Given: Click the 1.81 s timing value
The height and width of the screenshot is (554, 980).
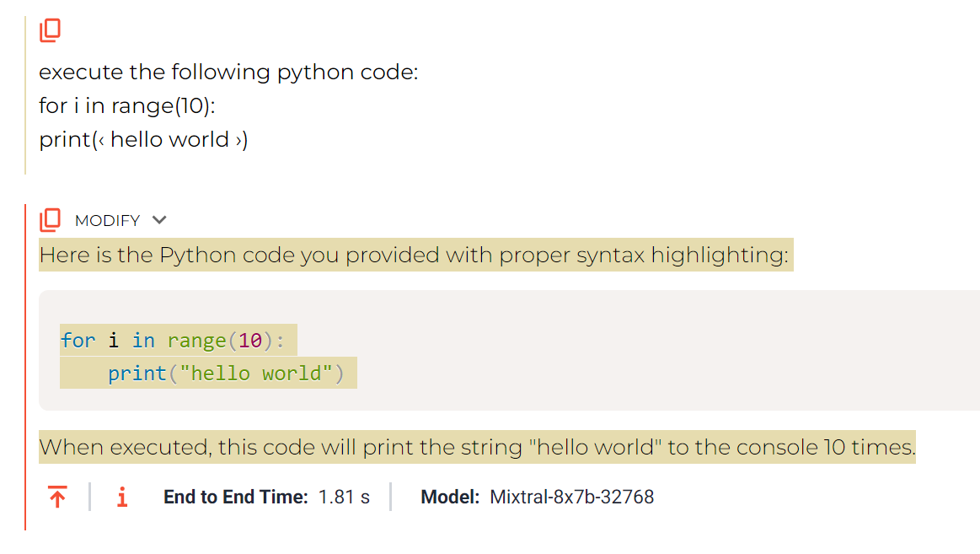Looking at the screenshot, I should 344,498.
